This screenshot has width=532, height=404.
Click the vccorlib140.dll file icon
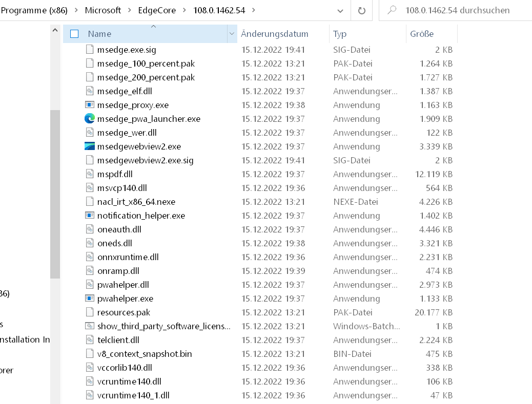[90, 368]
